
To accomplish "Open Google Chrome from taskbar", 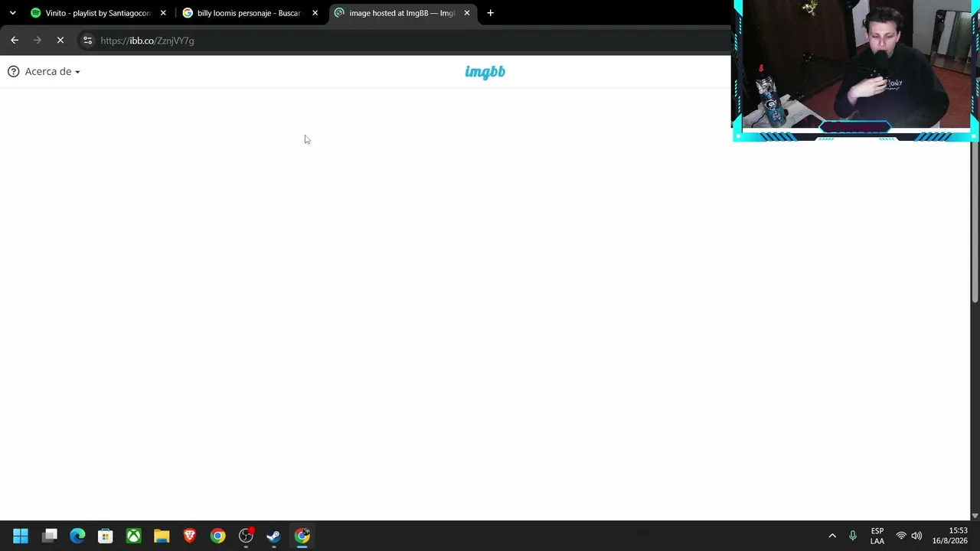I will click(218, 536).
